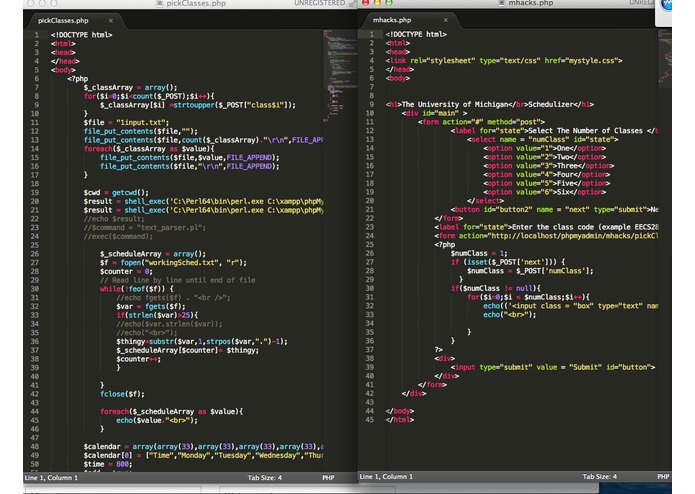The width and height of the screenshot is (695, 494).
Task: Click the minimap in mhacks.php window
Action: (x=665, y=58)
